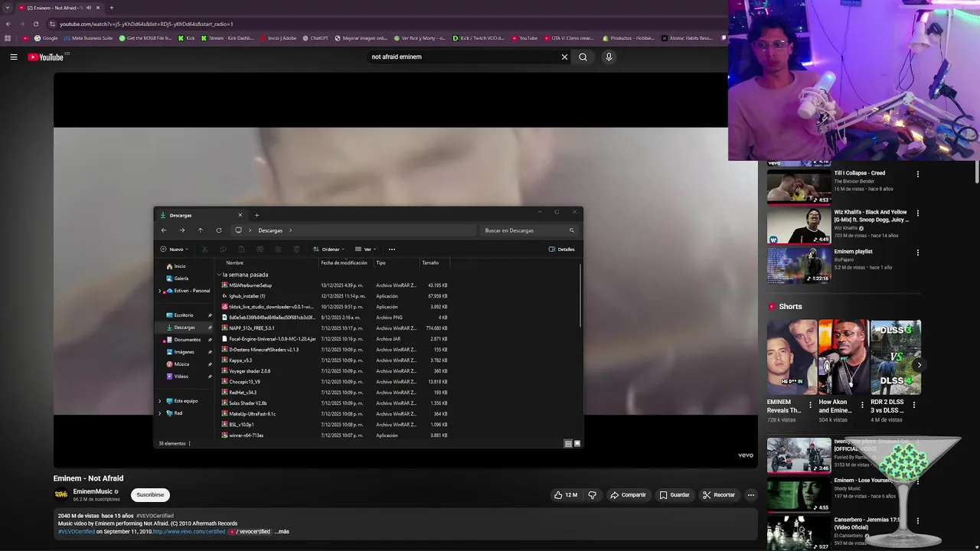This screenshot has height=551, width=980.
Task: Click the Copy icon in Explorer toolbar
Action: coord(223,249)
